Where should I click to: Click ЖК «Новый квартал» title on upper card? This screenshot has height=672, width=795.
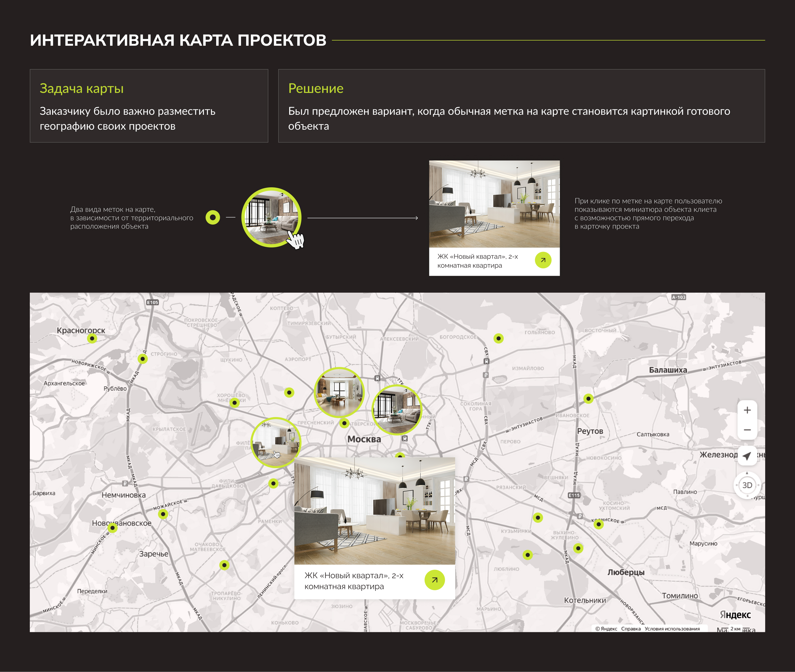pyautogui.click(x=477, y=261)
